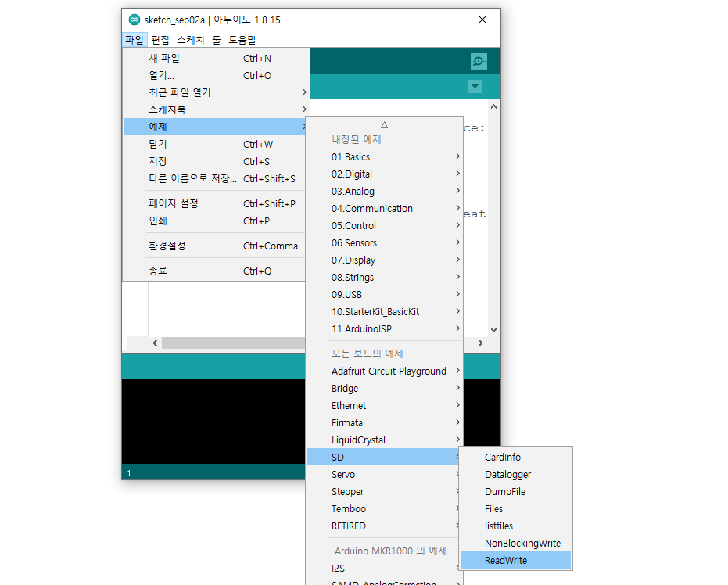Open Firmata examples submenu

385,422
